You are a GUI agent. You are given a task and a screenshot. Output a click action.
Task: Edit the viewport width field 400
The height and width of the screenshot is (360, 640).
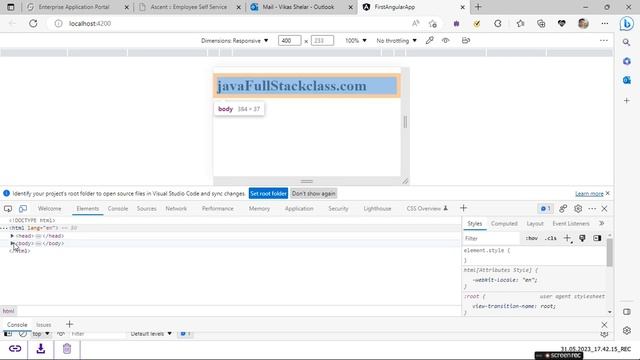point(289,40)
